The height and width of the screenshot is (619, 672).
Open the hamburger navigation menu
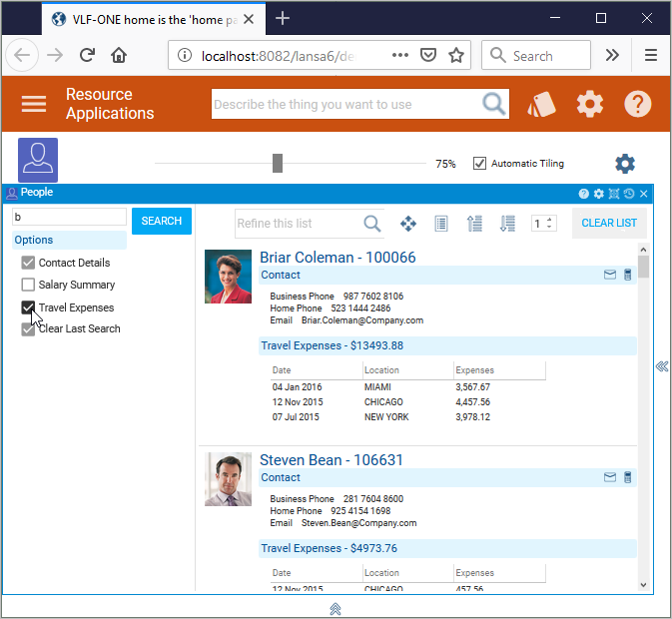tap(35, 104)
